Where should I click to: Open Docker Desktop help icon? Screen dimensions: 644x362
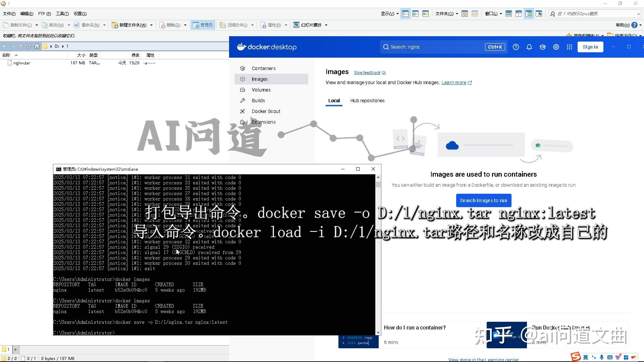point(516,47)
